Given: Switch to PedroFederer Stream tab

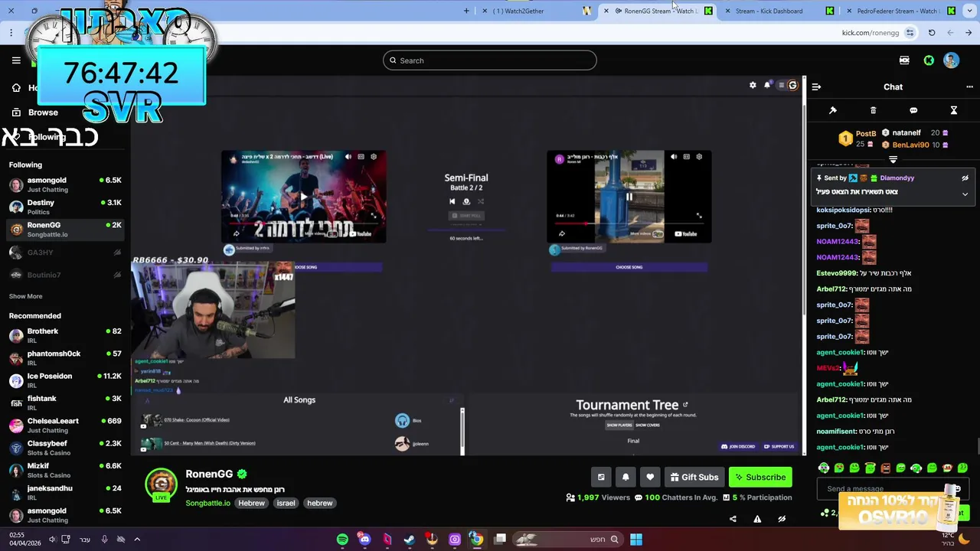Looking at the screenshot, I should tap(900, 11).
